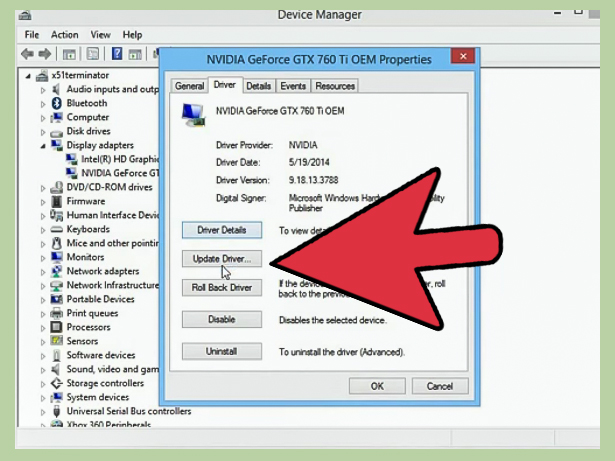615x461 pixels.
Task: Switch to the General tab
Action: click(x=189, y=86)
